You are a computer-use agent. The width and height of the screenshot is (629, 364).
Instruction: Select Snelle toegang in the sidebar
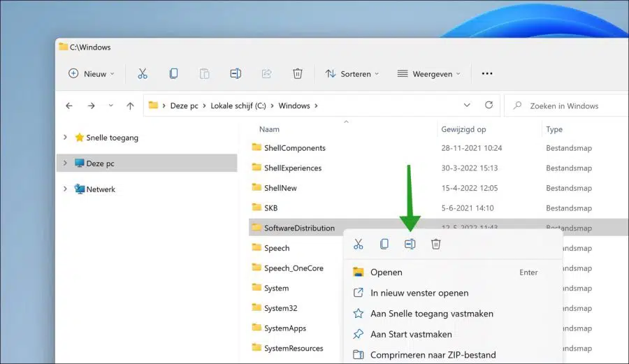point(112,138)
